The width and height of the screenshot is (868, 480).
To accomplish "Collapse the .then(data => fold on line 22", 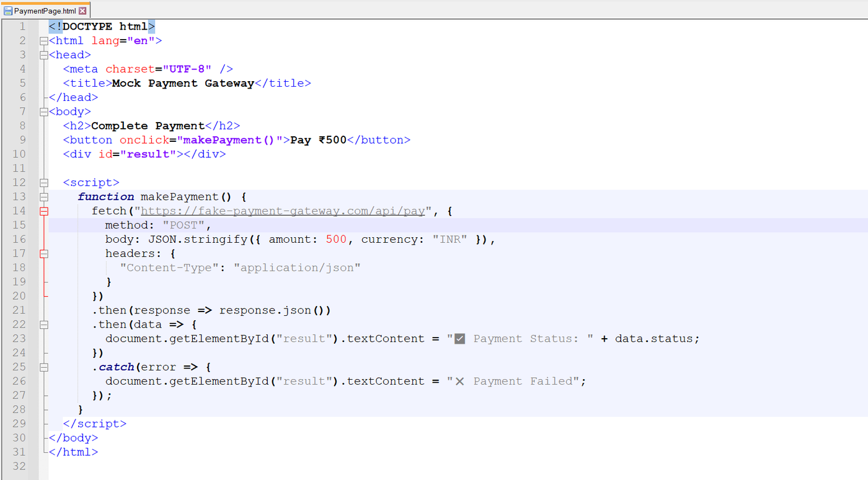I will (43, 325).
